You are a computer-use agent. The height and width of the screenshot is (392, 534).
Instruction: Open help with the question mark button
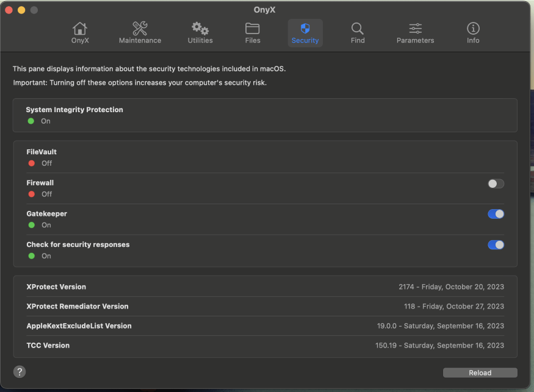pos(20,372)
